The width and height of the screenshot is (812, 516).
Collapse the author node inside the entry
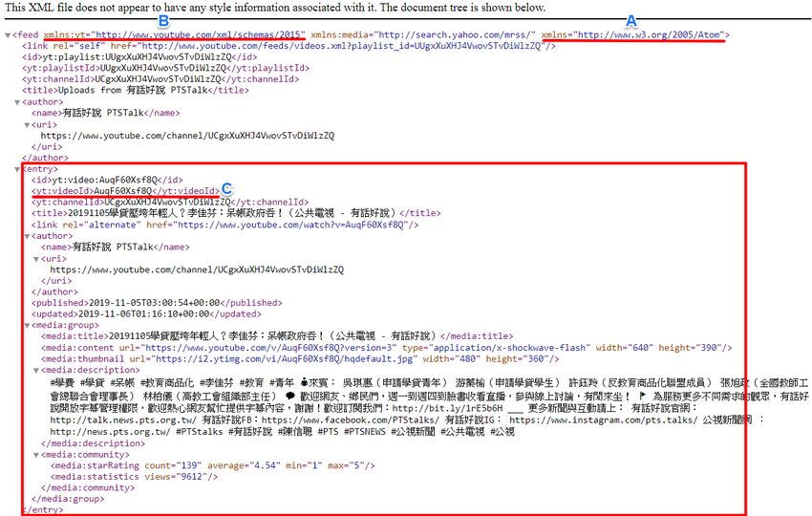pos(27,236)
